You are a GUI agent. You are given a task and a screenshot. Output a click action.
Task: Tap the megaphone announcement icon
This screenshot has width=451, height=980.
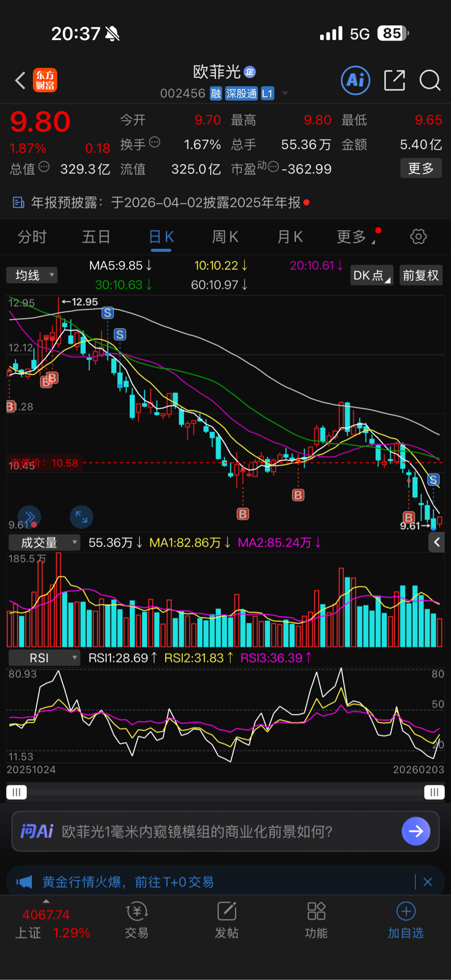click(x=24, y=881)
